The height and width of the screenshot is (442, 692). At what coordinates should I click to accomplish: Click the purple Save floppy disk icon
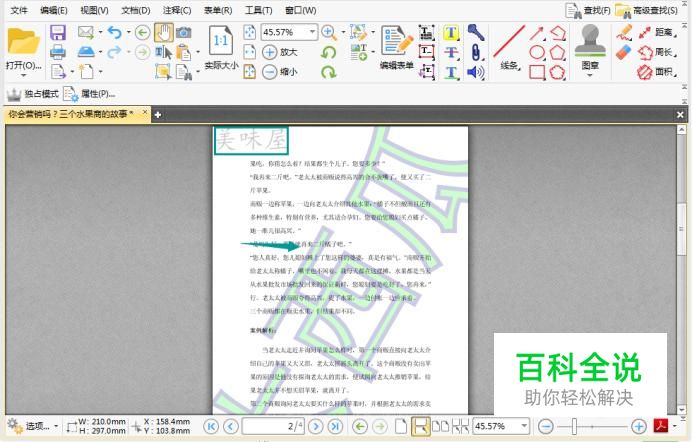click(x=58, y=33)
